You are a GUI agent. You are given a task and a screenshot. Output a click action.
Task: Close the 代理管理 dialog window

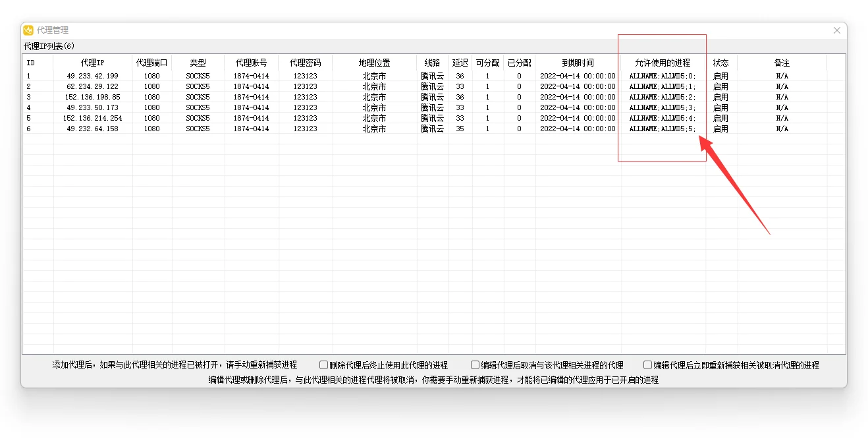coord(836,30)
